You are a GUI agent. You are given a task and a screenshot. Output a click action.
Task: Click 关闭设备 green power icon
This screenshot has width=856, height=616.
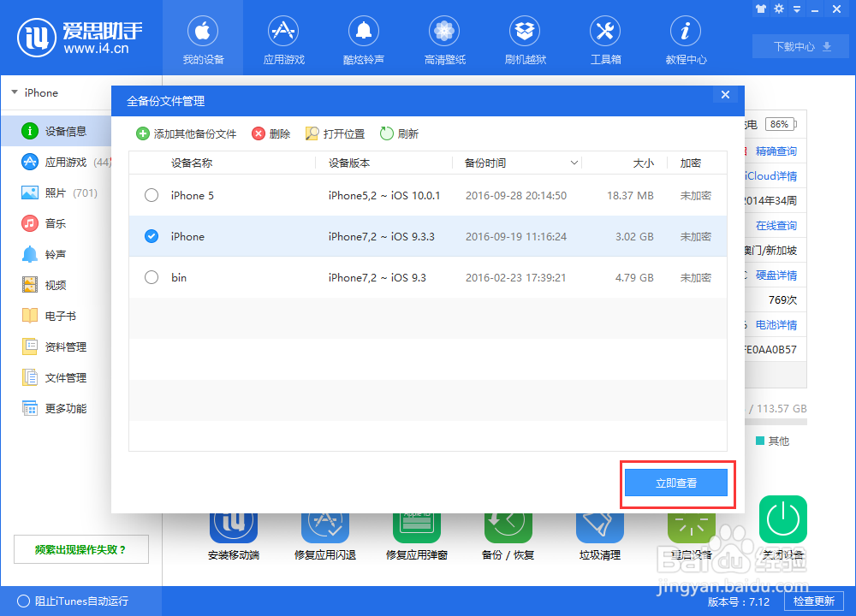click(783, 518)
